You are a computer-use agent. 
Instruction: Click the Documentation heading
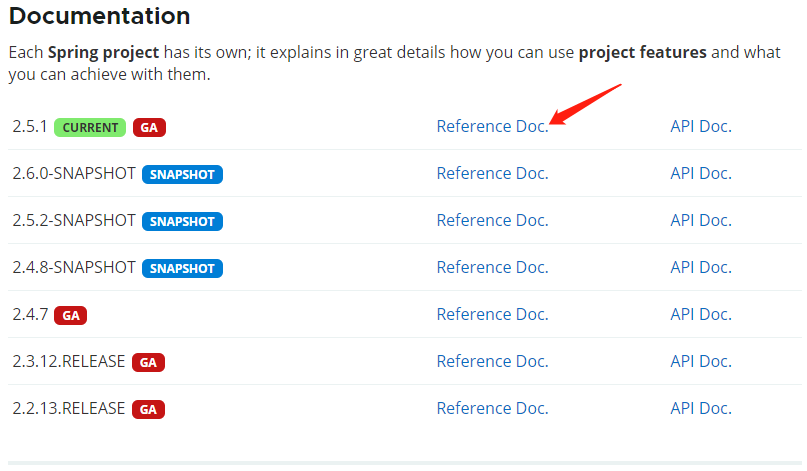(x=99, y=17)
